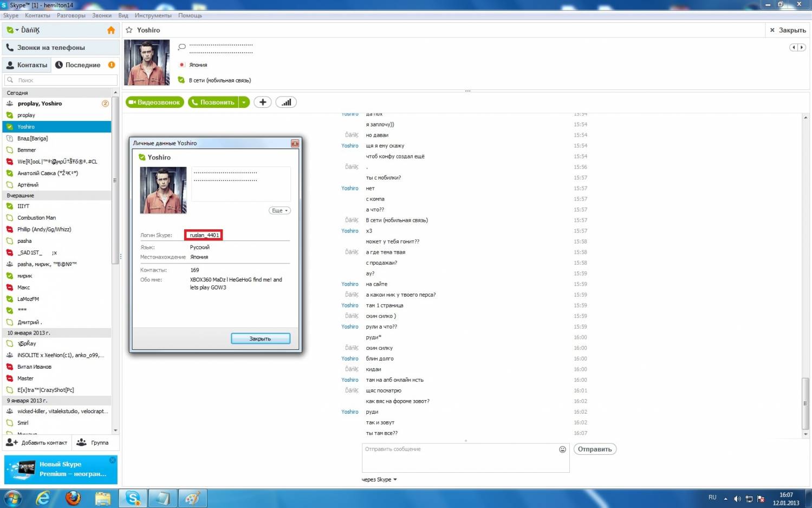Select the contact Combustion Man
Viewport: 812px width, 508px height.
[x=36, y=218]
